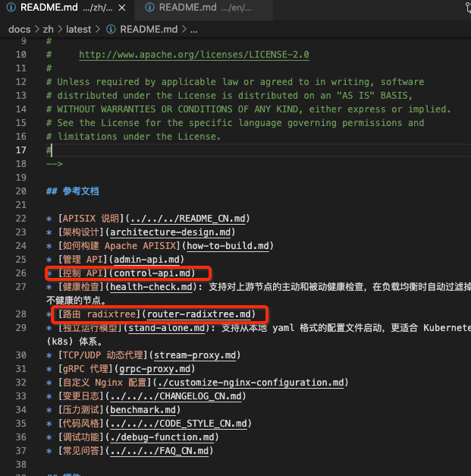Viewport: 471px width, 476px height.
Task: Click text '[常见问答]' on line 37
Action: pos(81,451)
